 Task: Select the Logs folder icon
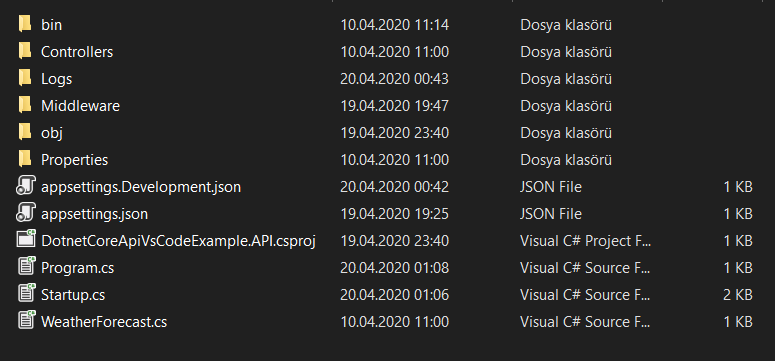[25, 79]
